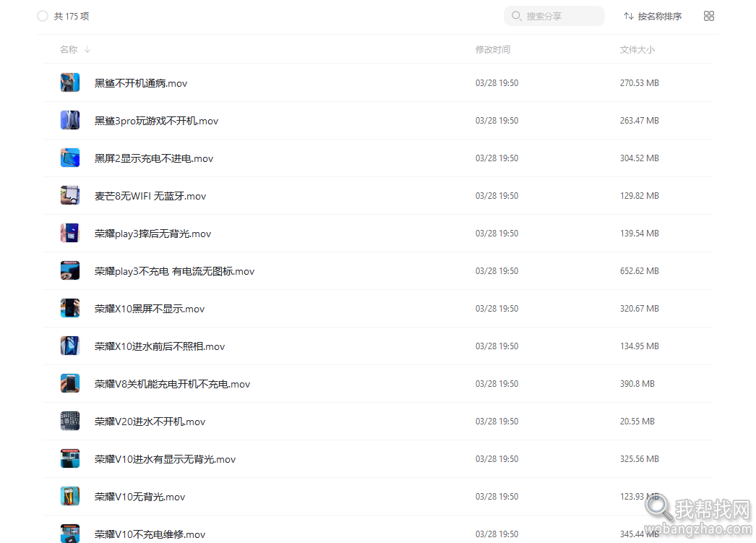The height and width of the screenshot is (543, 756).
Task: Select file name 荣耀play3不充电 有电流无图标.mov
Action: point(174,271)
